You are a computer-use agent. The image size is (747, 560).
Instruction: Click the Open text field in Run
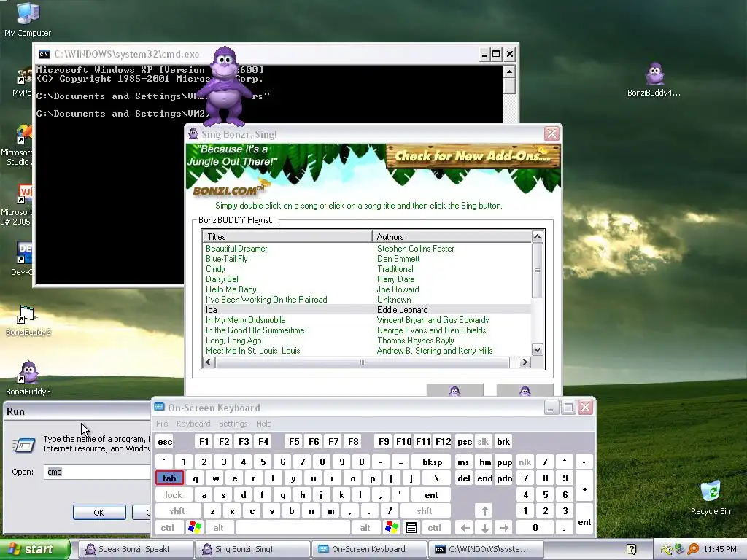(97, 472)
